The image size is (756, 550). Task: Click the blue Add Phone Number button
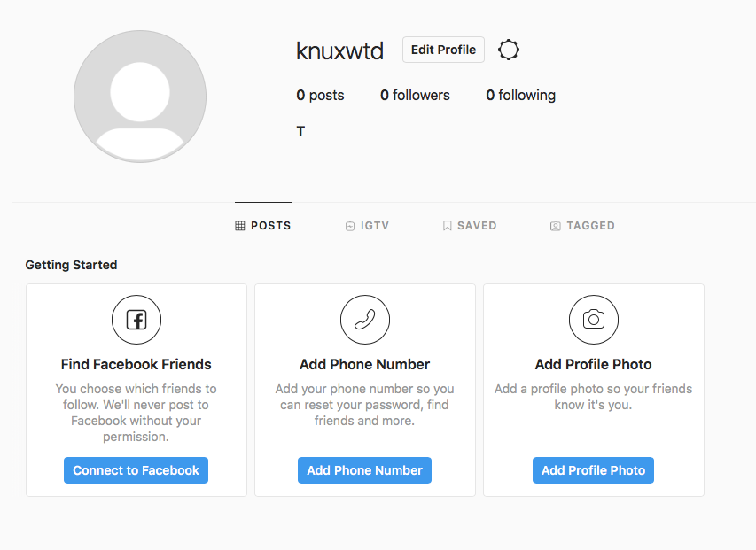click(x=364, y=470)
